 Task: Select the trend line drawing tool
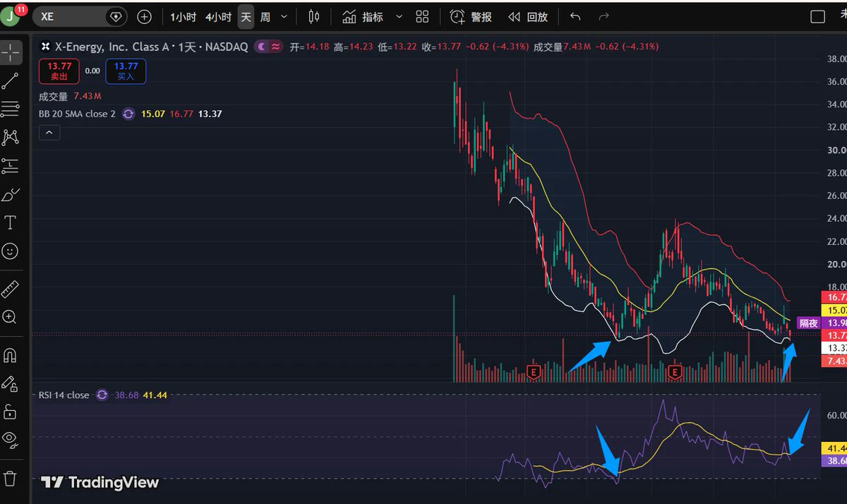tap(11, 81)
